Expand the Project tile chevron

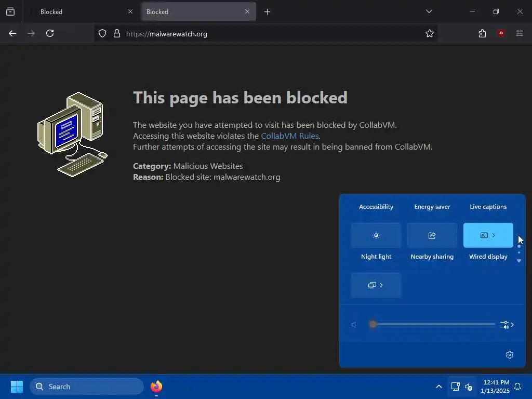coord(381,285)
